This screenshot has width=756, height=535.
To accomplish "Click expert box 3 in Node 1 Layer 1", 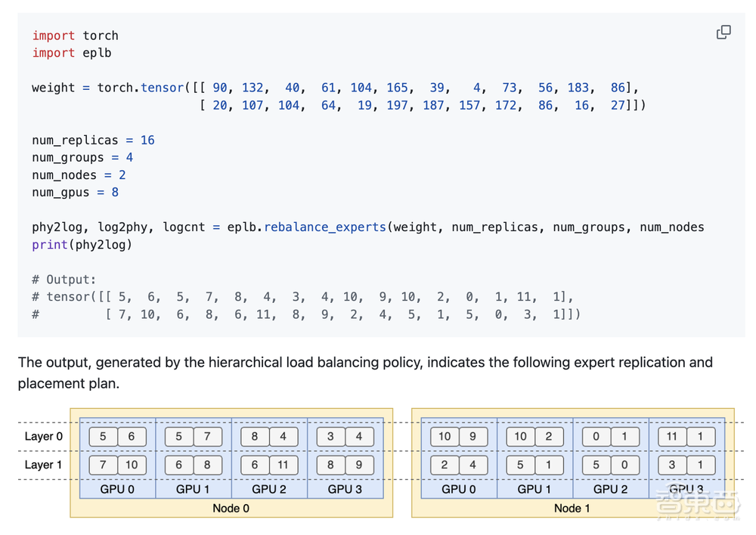I will (672, 465).
